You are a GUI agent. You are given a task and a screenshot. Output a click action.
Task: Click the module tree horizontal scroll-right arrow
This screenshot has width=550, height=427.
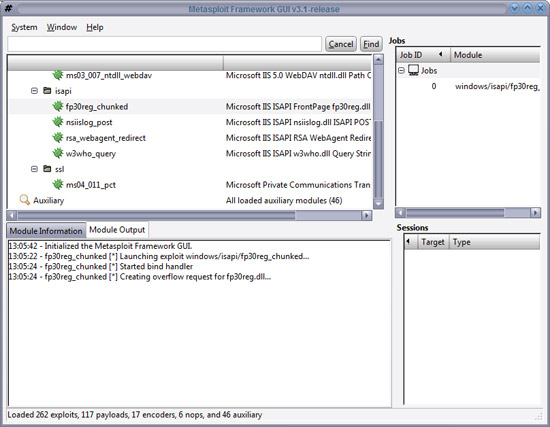(x=367, y=215)
